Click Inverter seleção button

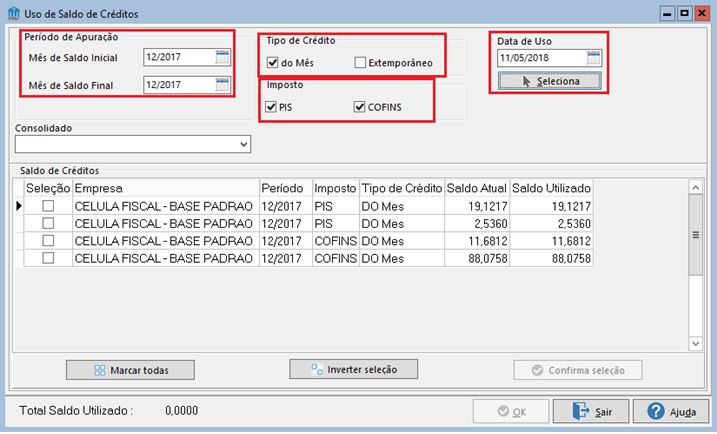[x=353, y=369]
